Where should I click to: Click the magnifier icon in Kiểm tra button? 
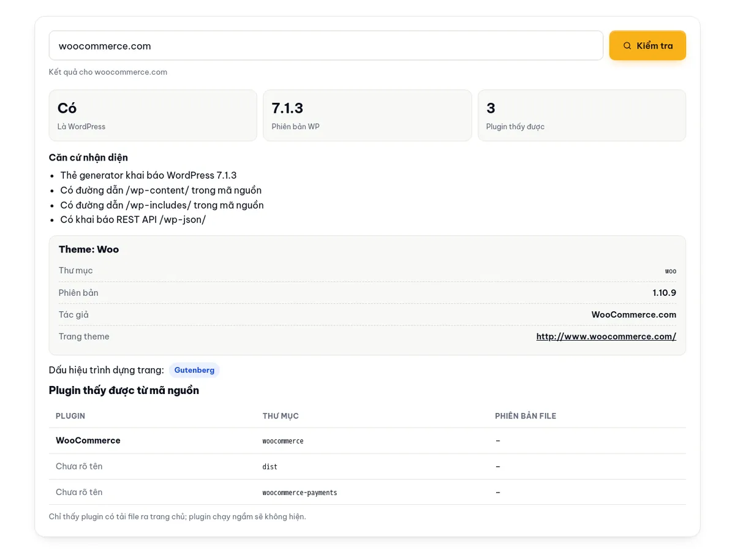coord(627,46)
